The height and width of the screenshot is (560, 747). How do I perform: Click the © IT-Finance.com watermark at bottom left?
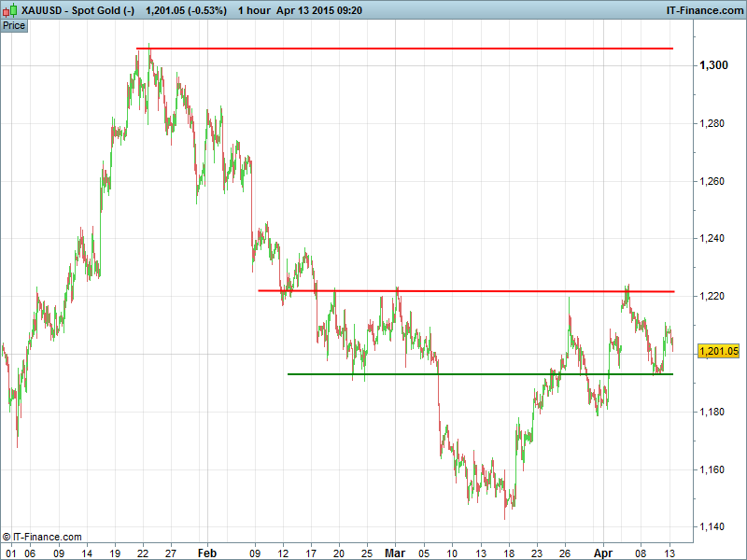point(42,537)
